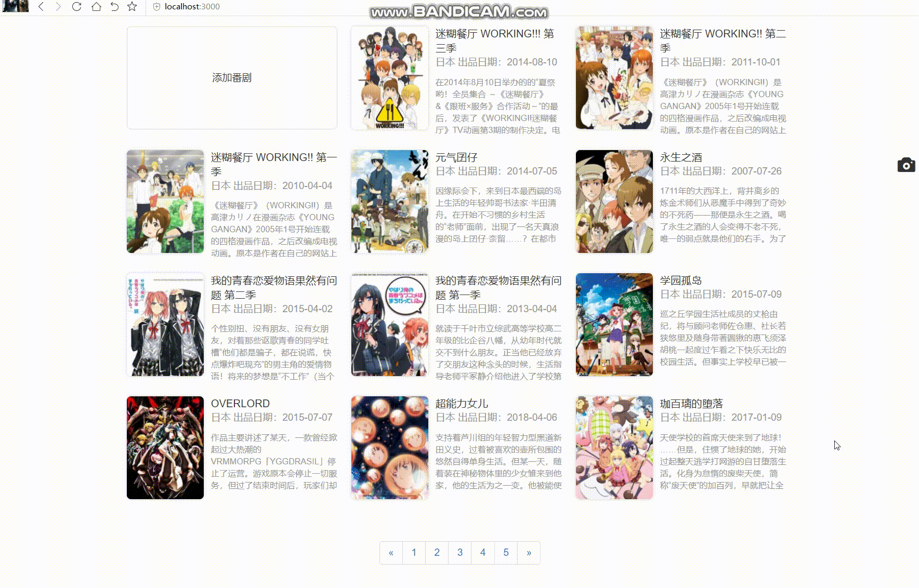Click the camera screenshot icon

906,165
